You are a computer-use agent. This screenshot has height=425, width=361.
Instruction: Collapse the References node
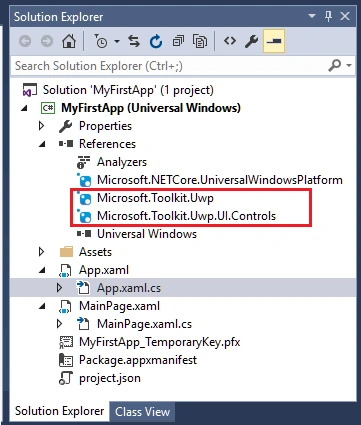pyautogui.click(x=42, y=144)
